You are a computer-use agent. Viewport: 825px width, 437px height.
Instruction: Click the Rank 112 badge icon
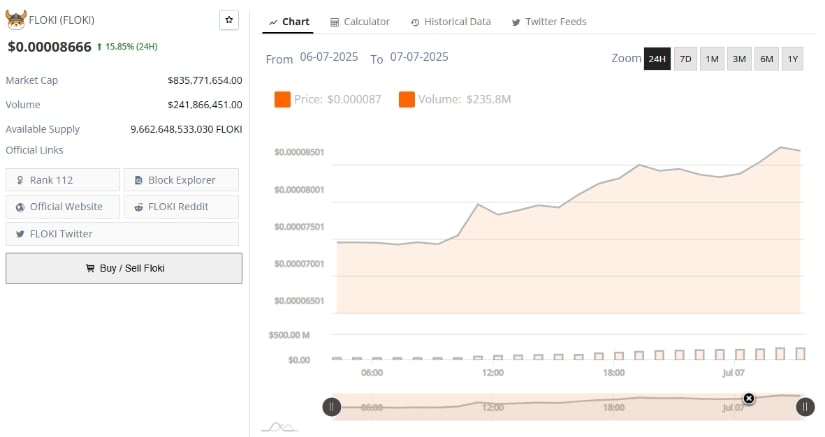coord(20,180)
